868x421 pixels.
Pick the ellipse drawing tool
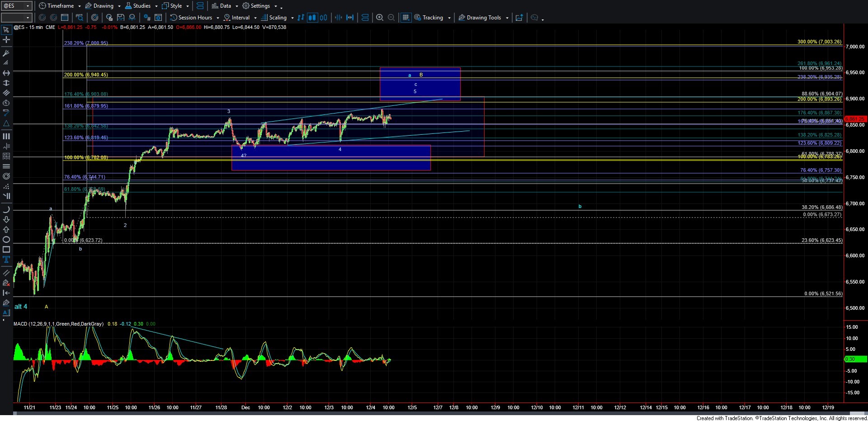click(6, 240)
